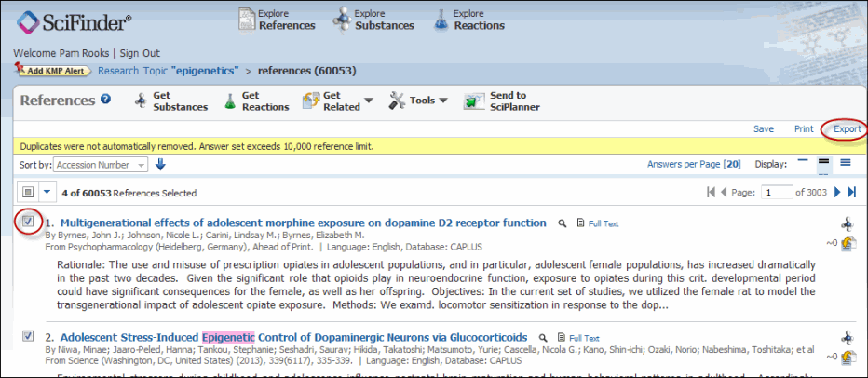868x378 pixels.
Task: Open Full Text for reference 1
Action: point(604,223)
